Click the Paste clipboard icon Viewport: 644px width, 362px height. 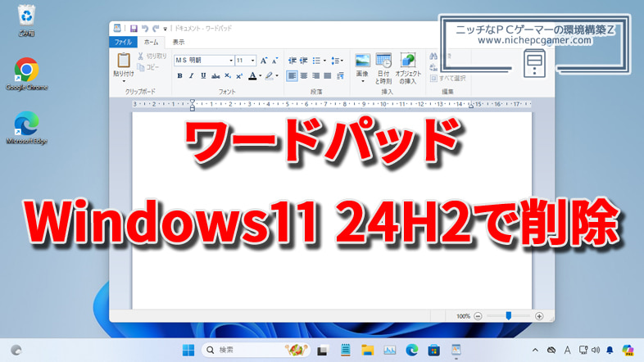(x=123, y=61)
